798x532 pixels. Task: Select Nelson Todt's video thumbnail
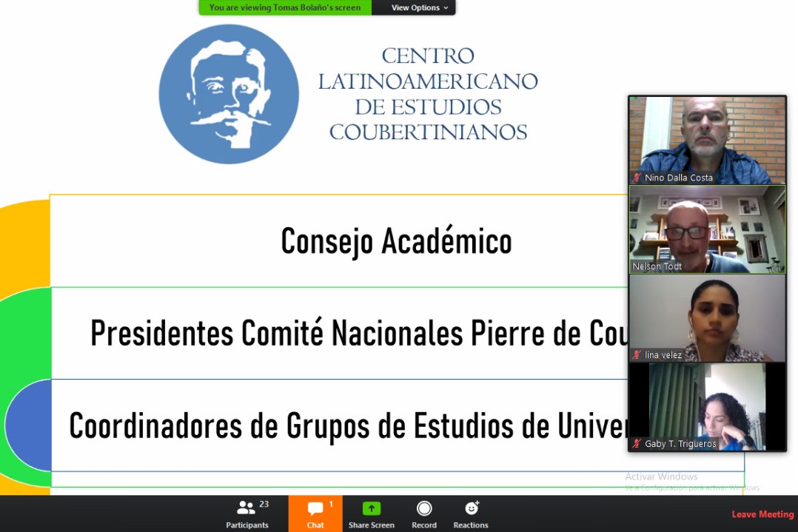[708, 229]
